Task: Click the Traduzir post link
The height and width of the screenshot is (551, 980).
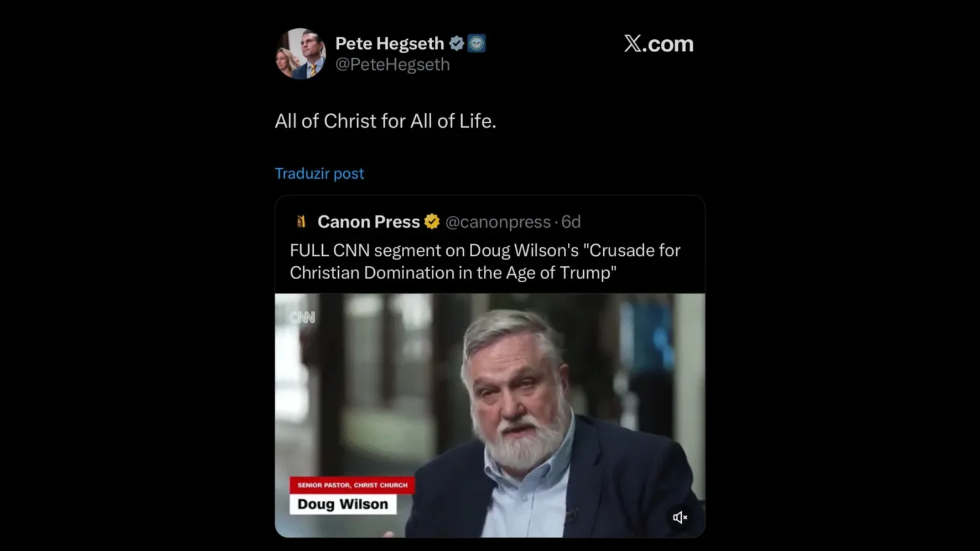Action: (x=319, y=173)
